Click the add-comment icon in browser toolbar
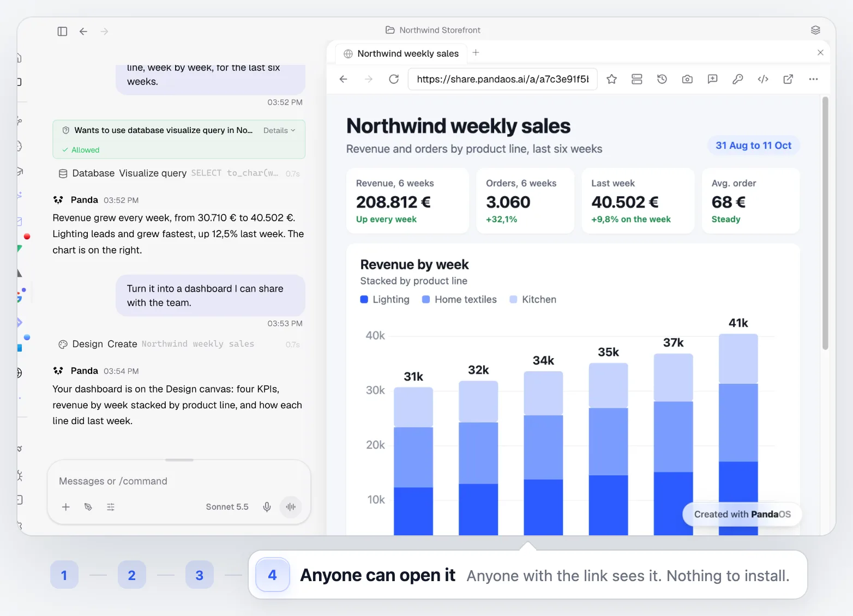The width and height of the screenshot is (853, 616). tap(712, 79)
